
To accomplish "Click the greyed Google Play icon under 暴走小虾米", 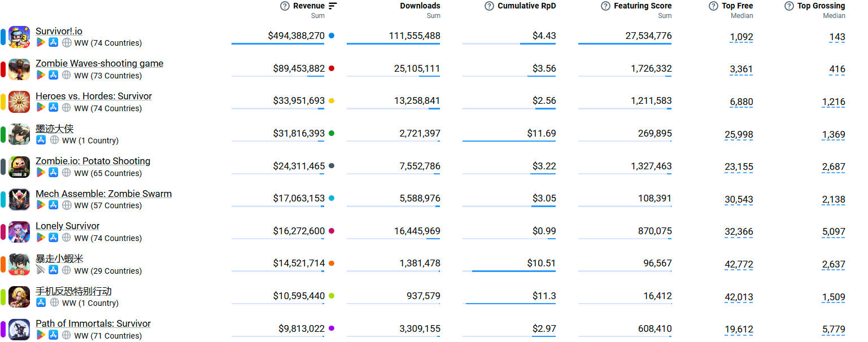I will (41, 270).
